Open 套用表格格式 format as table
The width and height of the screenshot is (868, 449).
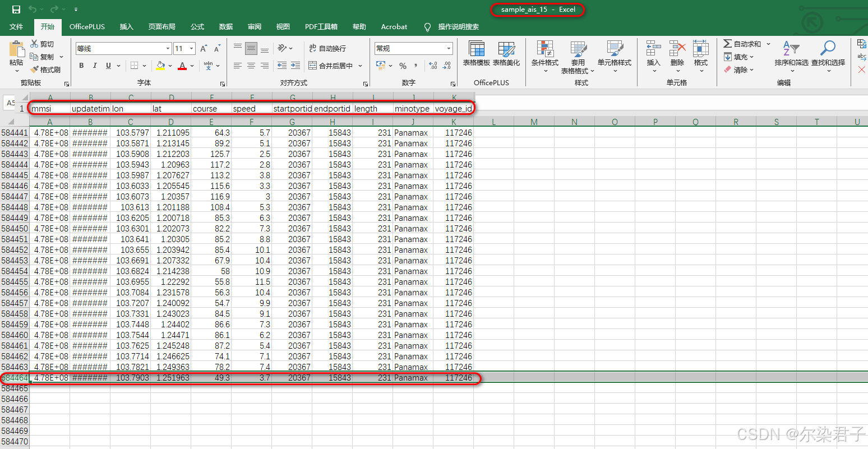(x=578, y=57)
